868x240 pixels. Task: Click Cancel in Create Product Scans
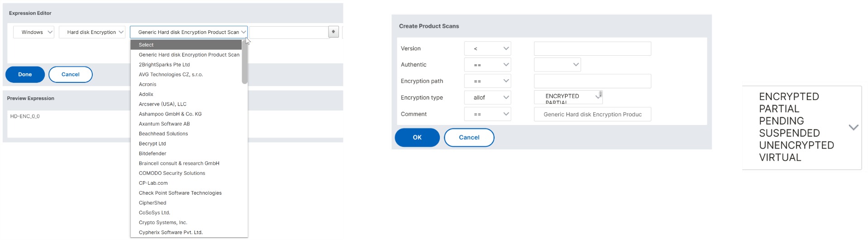click(469, 137)
